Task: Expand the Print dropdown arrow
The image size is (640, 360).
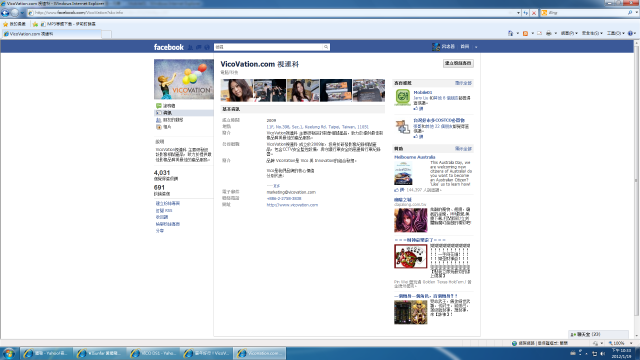Action: coord(556,33)
